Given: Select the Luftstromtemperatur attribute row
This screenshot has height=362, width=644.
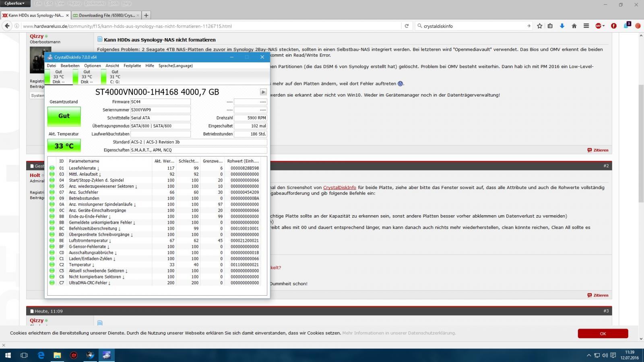Looking at the screenshot, I should (155, 241).
